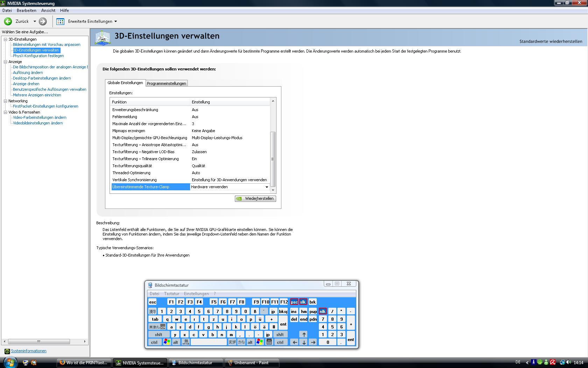Screen dimensions: 588x368
Task: Click the space bar on the on-screen keyboard
Action: pos(209,342)
